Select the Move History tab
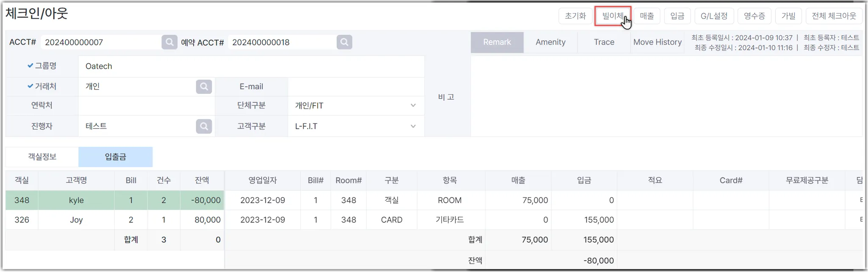This screenshot has width=868, height=272. click(657, 42)
